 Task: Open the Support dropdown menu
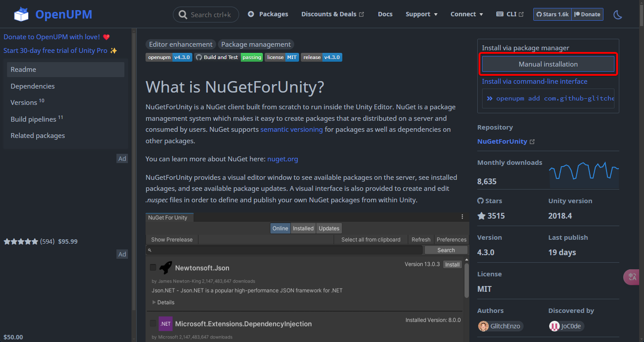[x=421, y=14]
